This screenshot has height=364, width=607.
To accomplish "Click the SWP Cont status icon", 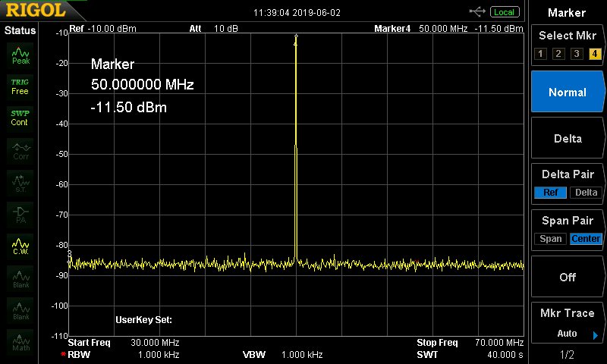I will 20,118.
